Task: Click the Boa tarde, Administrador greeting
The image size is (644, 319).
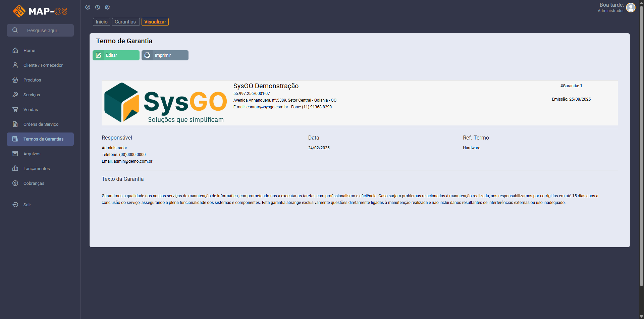Action: pos(611,7)
